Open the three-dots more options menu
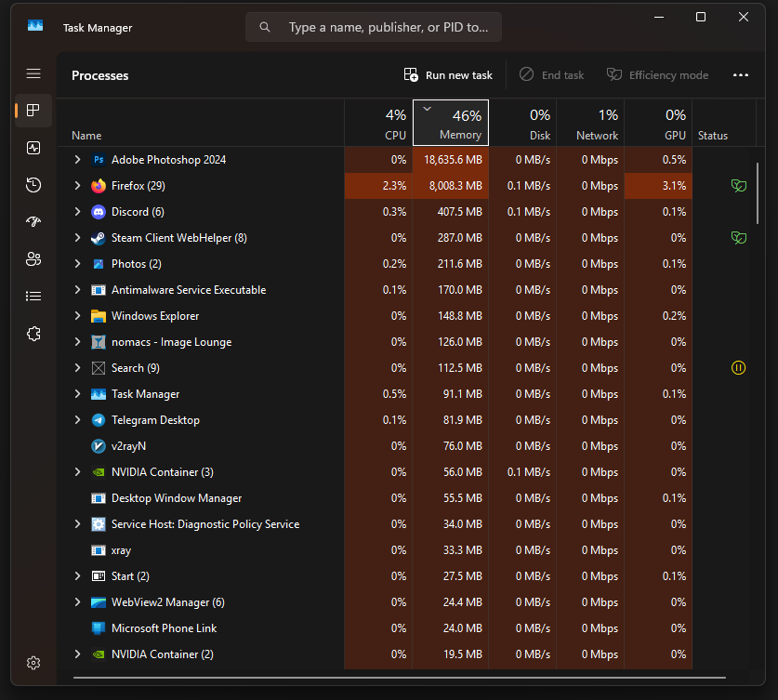This screenshot has width=778, height=700. click(x=740, y=75)
